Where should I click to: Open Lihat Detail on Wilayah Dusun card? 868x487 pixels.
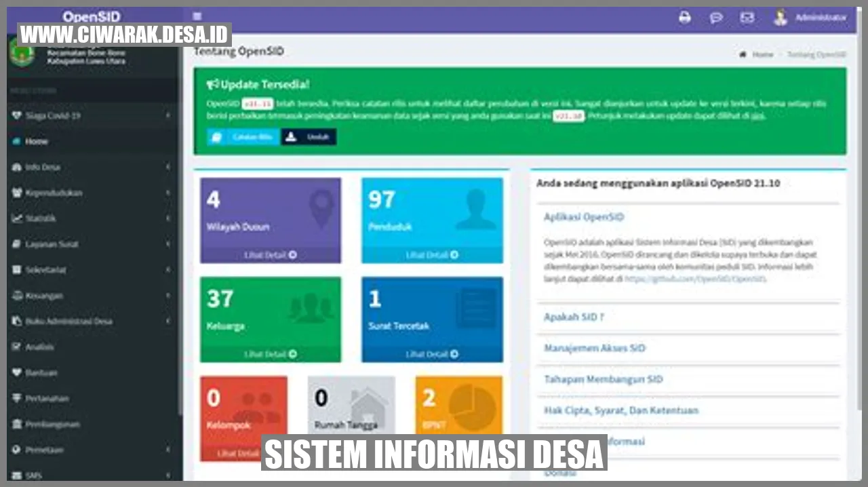click(271, 255)
